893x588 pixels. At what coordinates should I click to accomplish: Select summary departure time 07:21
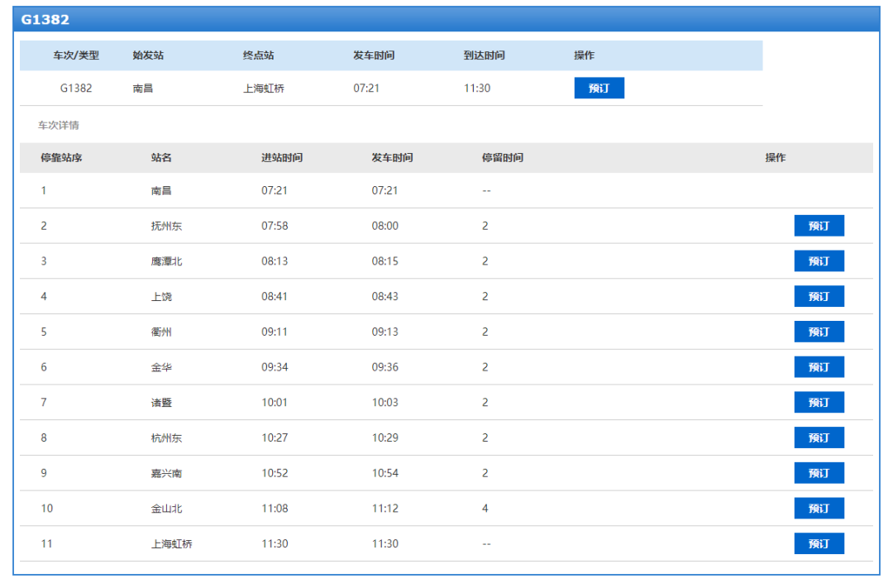click(366, 88)
